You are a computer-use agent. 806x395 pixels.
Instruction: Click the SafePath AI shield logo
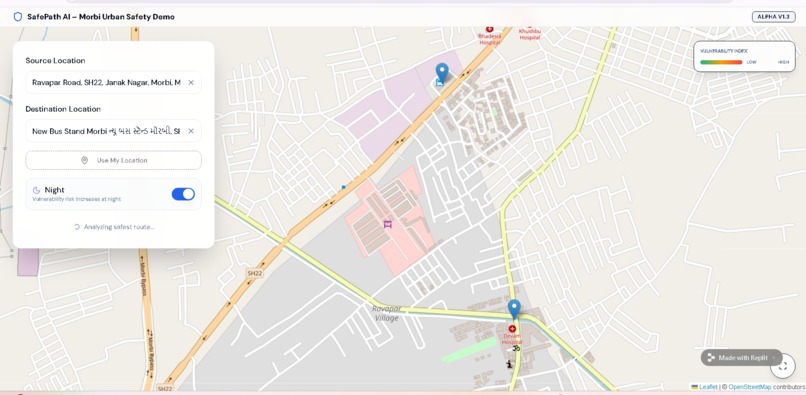(x=18, y=17)
